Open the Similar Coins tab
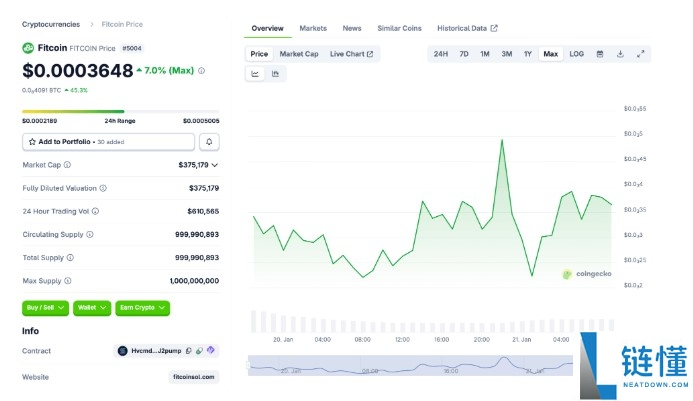 (x=399, y=28)
